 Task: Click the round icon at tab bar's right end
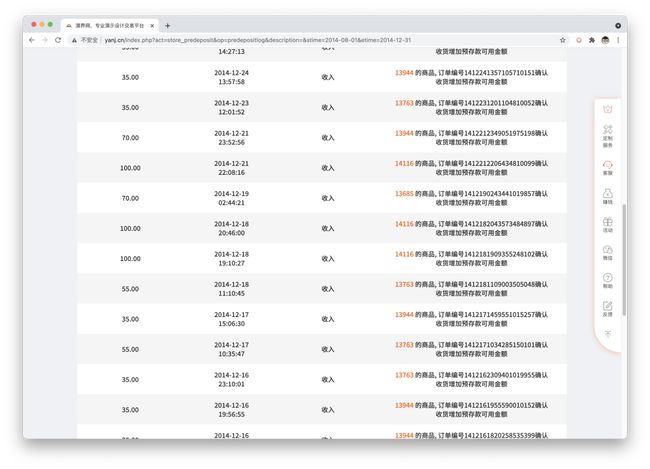[618, 26]
